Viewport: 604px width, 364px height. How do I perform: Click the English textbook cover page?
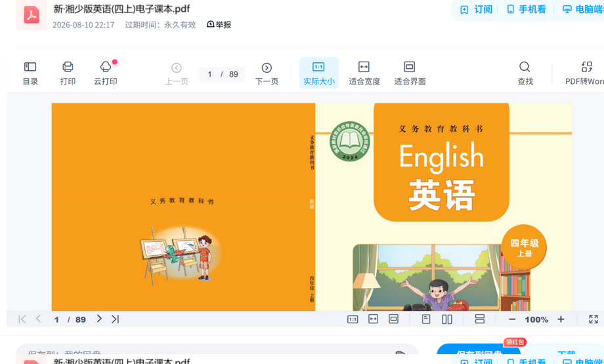(x=443, y=207)
